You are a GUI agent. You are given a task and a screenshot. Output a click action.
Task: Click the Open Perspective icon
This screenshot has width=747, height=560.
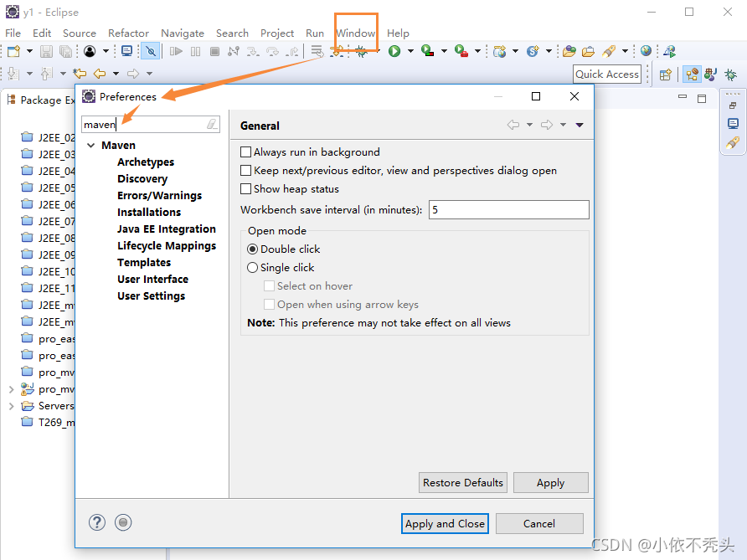coord(666,74)
